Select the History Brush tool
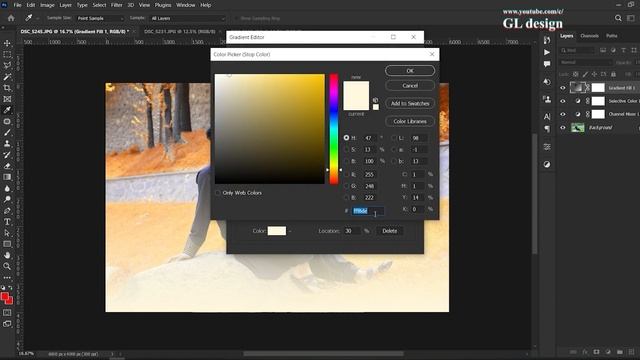The height and width of the screenshot is (360, 640). (7, 155)
